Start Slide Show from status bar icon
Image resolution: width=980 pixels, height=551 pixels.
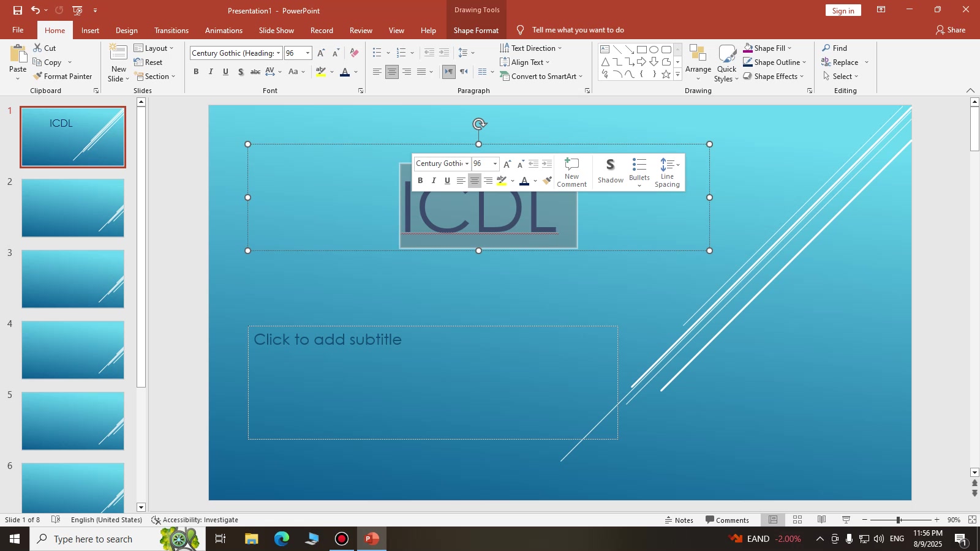click(846, 520)
